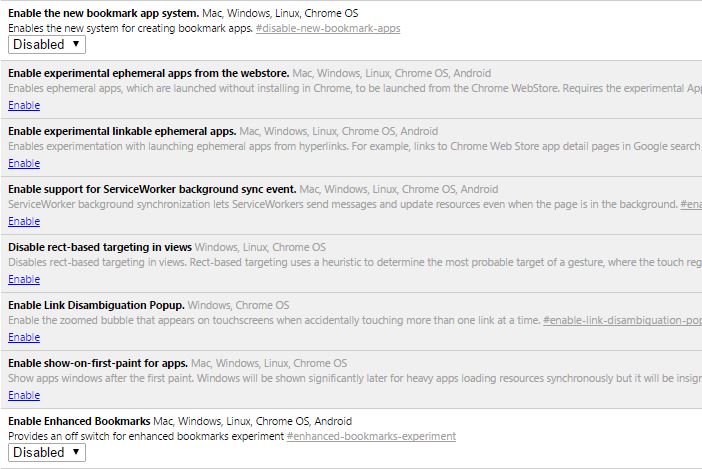Enable ServiceWorker background sync event support
Viewport: 702px width, 469px height.
coord(24,221)
